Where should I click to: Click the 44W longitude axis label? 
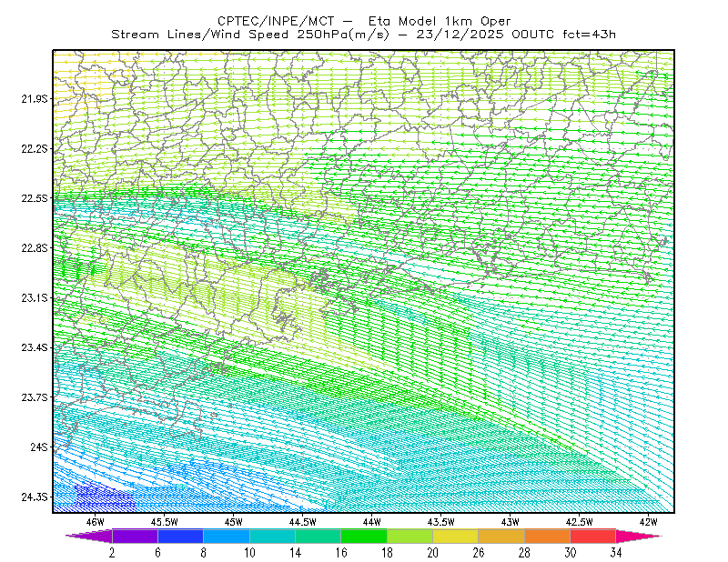(x=372, y=522)
